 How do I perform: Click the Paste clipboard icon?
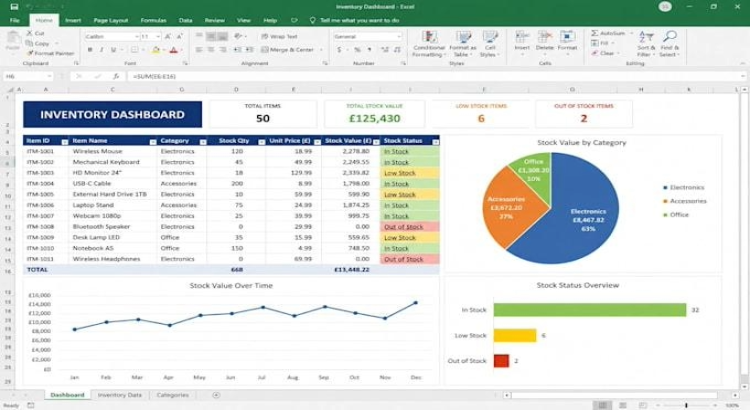(13, 39)
